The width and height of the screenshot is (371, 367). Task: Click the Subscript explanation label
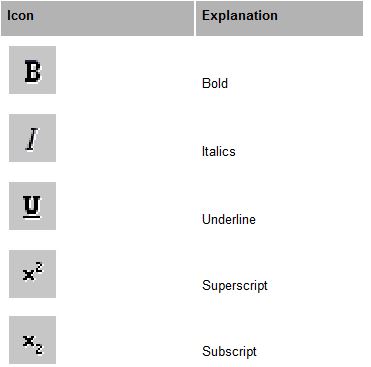(x=229, y=351)
